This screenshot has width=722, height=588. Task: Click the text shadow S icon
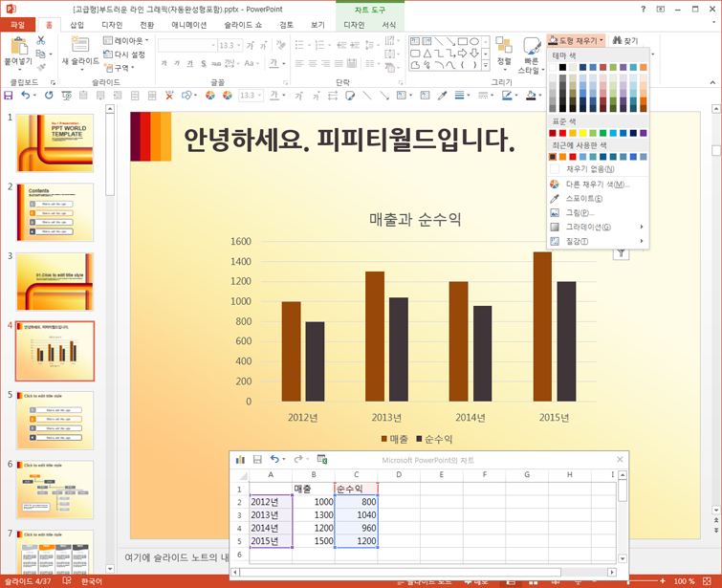pyautogui.click(x=204, y=63)
